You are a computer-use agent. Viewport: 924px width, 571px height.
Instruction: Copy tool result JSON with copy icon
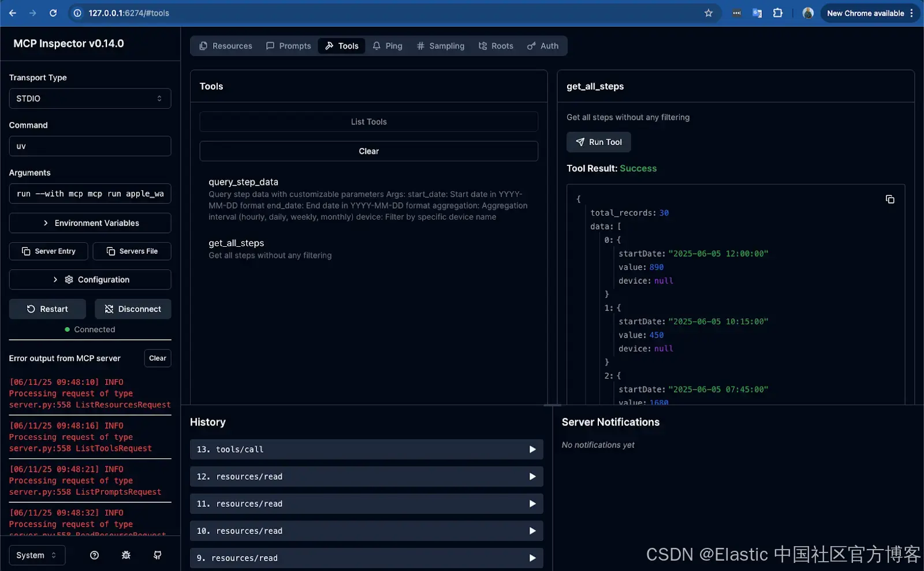890,199
